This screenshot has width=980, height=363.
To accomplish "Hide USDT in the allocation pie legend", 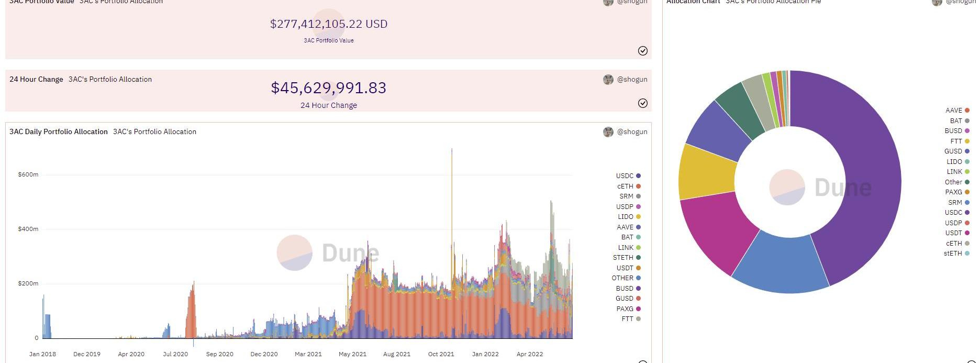I will 957,233.
